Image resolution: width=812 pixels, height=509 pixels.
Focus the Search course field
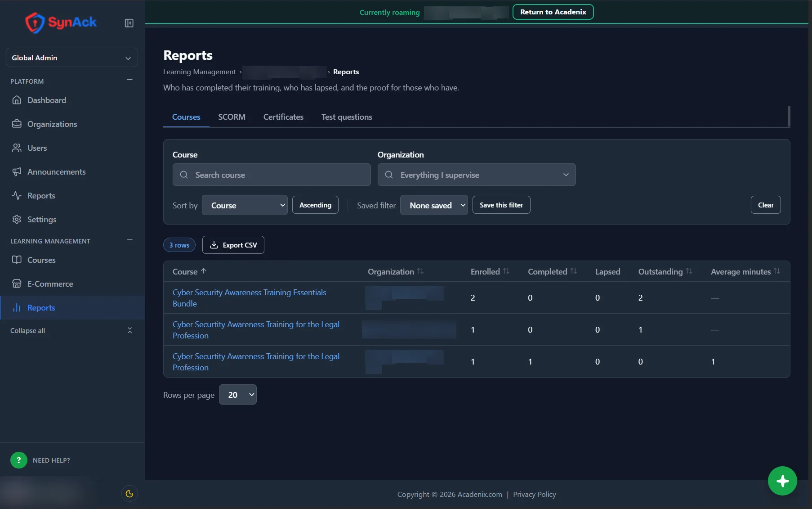[272, 175]
